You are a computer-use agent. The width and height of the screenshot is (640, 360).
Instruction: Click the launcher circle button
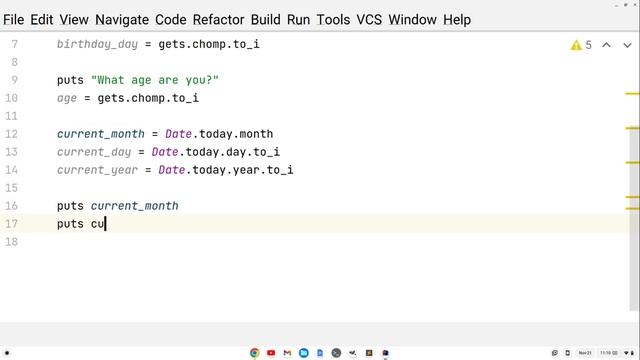(7, 353)
